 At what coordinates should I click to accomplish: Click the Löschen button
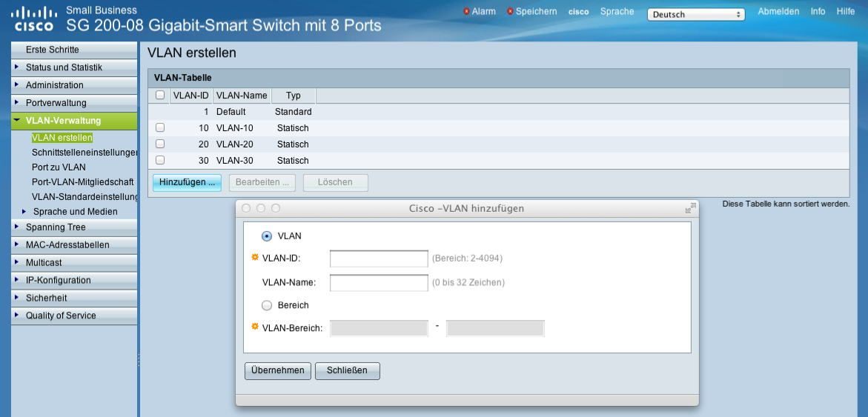[x=336, y=182]
